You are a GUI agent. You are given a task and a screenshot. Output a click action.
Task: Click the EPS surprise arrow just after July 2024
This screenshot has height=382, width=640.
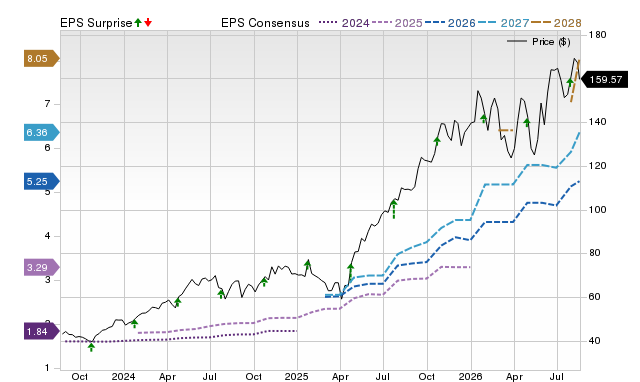tap(221, 293)
